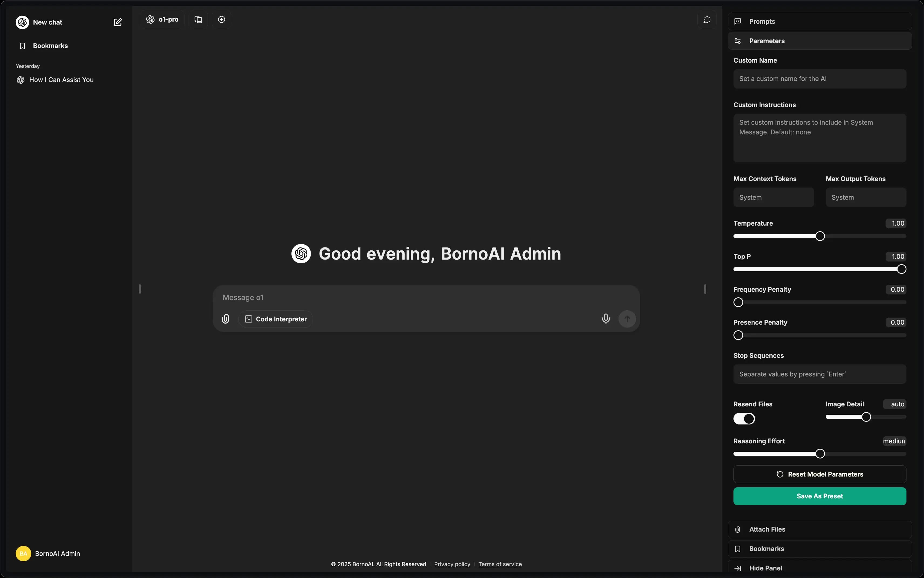Click the OpenAI logo beside New chat
Viewport: 924px width, 578px height.
click(22, 22)
